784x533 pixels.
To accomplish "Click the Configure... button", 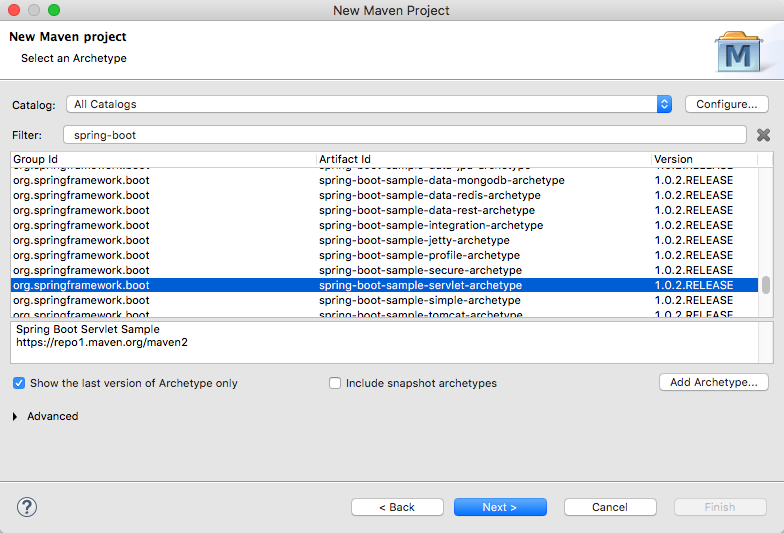I will click(726, 104).
